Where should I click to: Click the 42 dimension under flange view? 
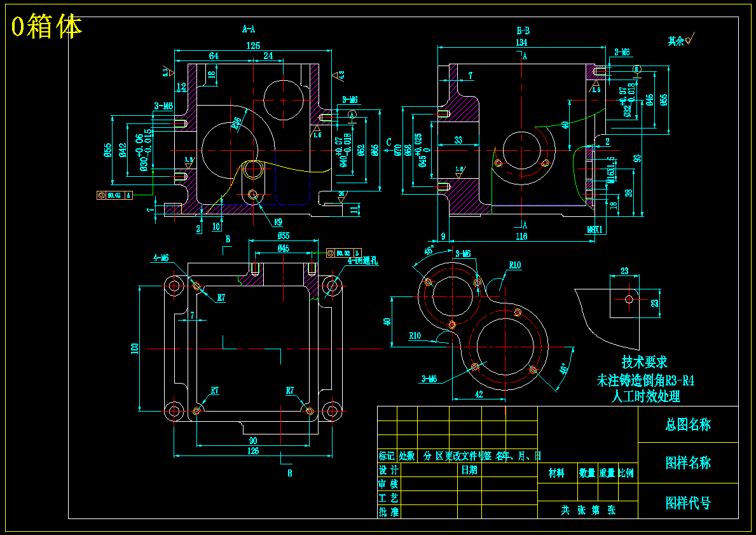[x=479, y=394]
